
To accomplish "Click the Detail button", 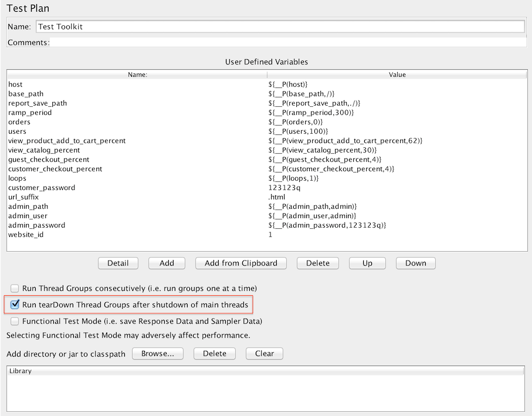I will pyautogui.click(x=118, y=263).
